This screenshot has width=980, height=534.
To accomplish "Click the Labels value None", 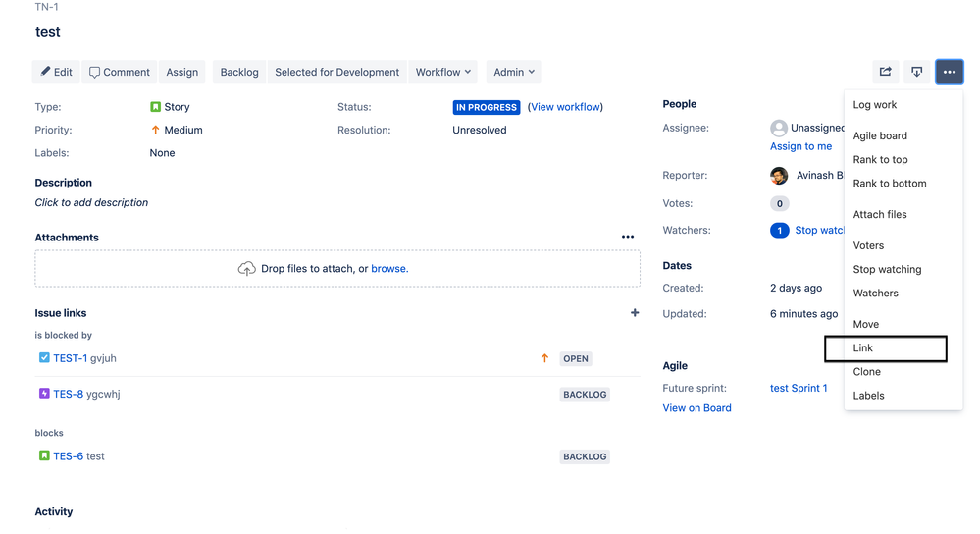I will click(162, 153).
